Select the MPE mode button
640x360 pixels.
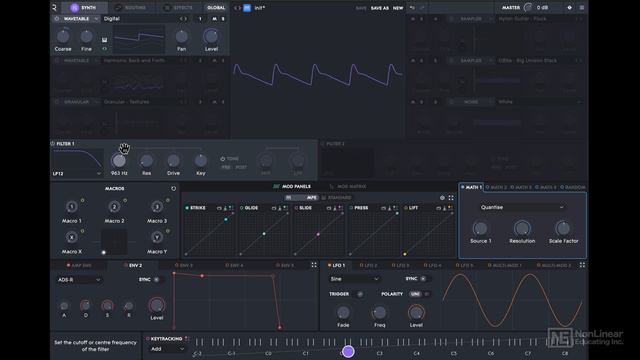302,198
